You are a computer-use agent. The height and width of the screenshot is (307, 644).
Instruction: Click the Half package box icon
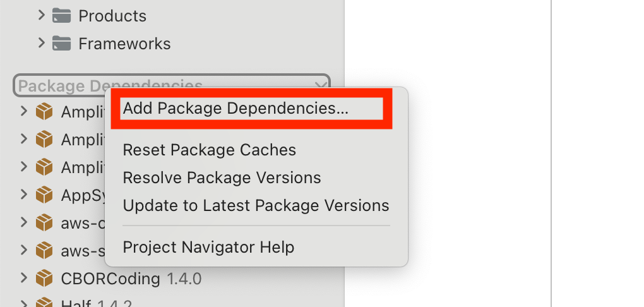pyautogui.click(x=44, y=304)
